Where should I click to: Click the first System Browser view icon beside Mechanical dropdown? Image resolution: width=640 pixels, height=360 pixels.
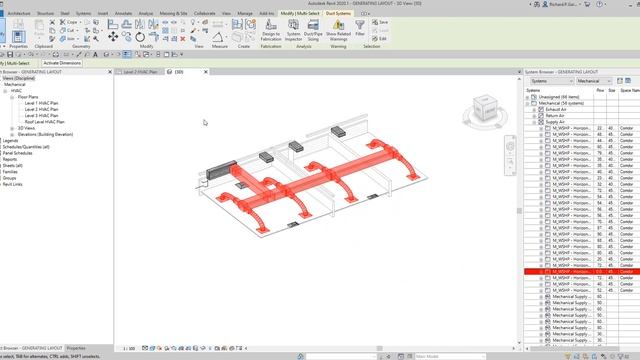click(x=620, y=81)
